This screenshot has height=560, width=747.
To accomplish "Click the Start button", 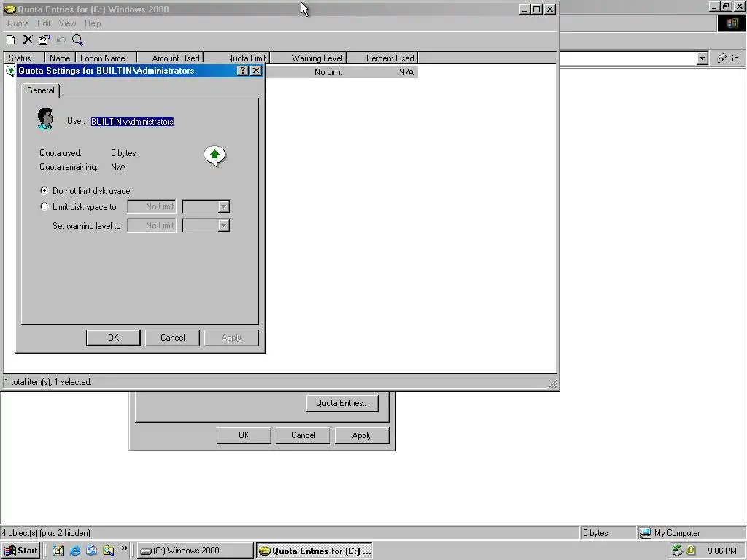I will click(x=21, y=551).
